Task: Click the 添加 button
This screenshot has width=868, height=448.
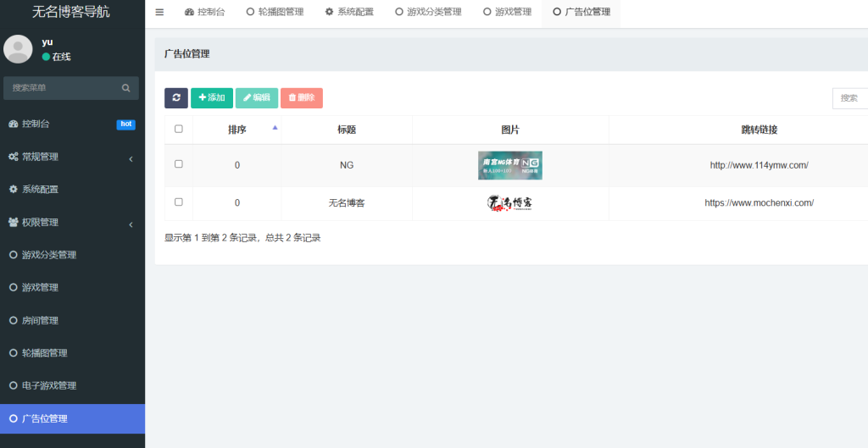Action: tap(212, 98)
